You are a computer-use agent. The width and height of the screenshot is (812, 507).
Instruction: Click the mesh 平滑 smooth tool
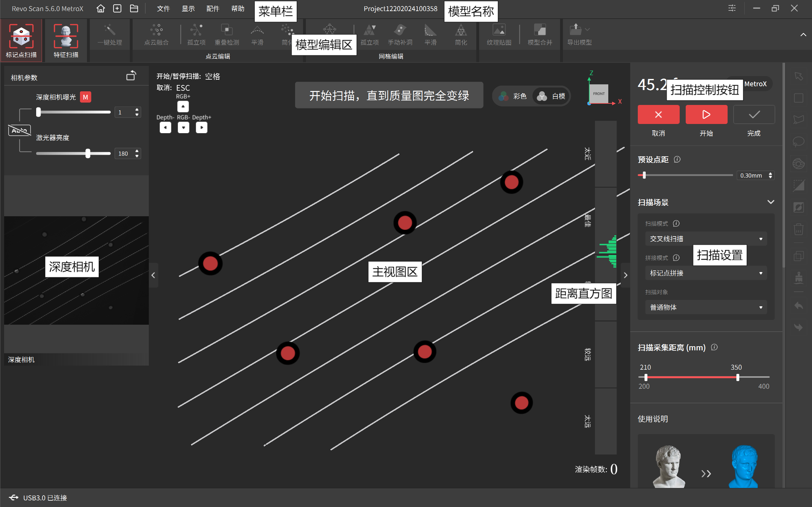[x=430, y=35]
